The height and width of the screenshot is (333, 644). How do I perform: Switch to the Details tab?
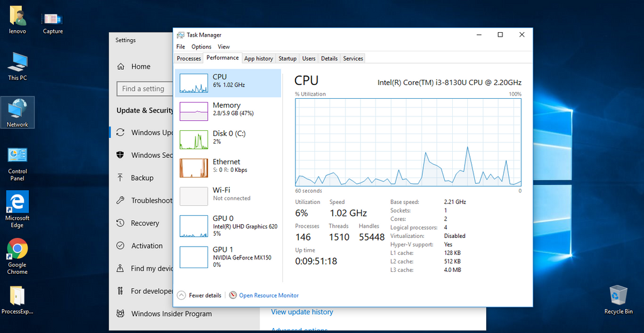tap(330, 59)
